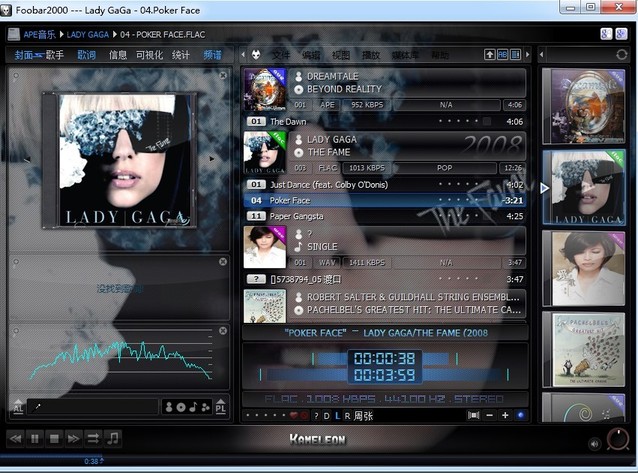This screenshot has width=638, height=473.
Task: Click the red ban icon beside heart
Action: tap(304, 416)
